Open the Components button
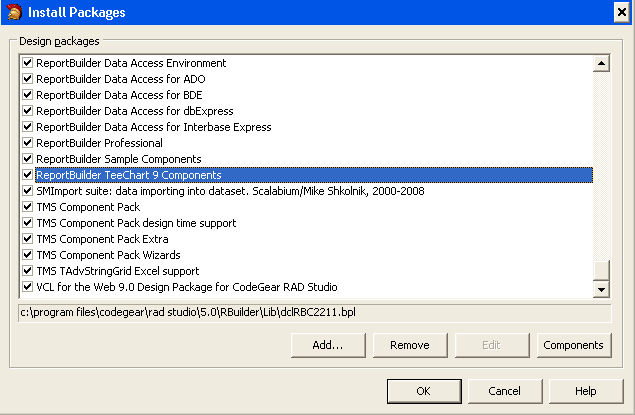The image size is (635, 415). click(573, 345)
